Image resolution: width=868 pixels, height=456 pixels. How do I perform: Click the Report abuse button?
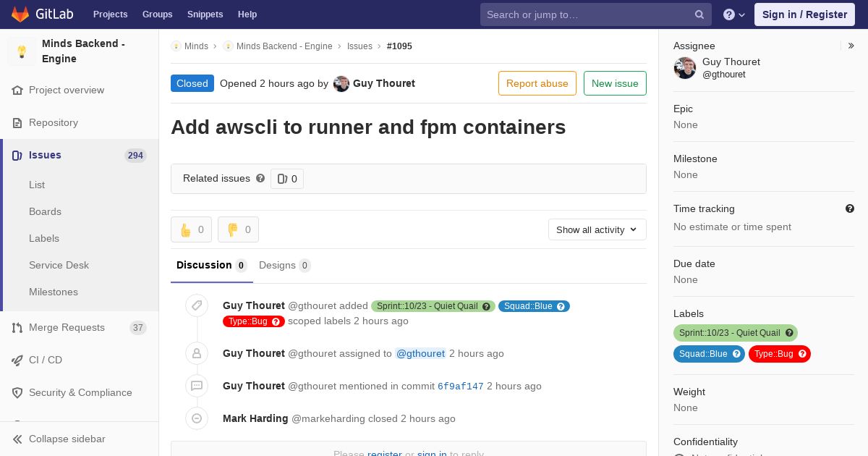[537, 83]
